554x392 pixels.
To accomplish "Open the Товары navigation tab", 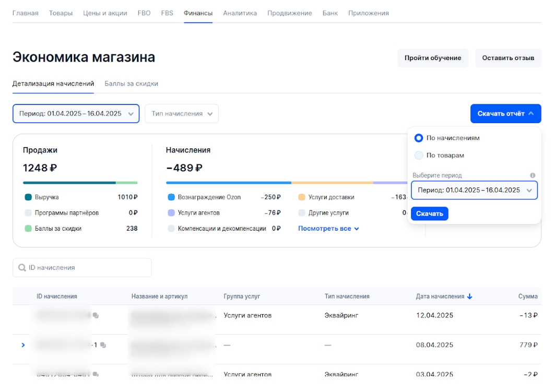I will click(61, 13).
